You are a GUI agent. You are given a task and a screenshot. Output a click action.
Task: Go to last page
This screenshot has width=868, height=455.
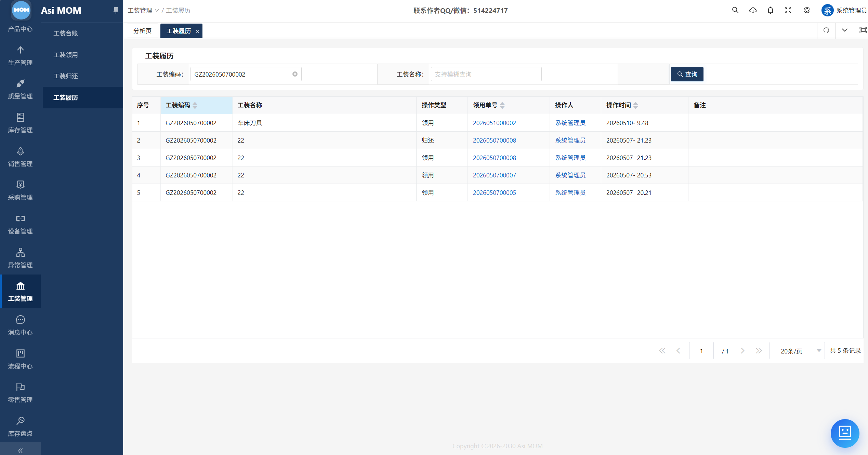click(759, 351)
